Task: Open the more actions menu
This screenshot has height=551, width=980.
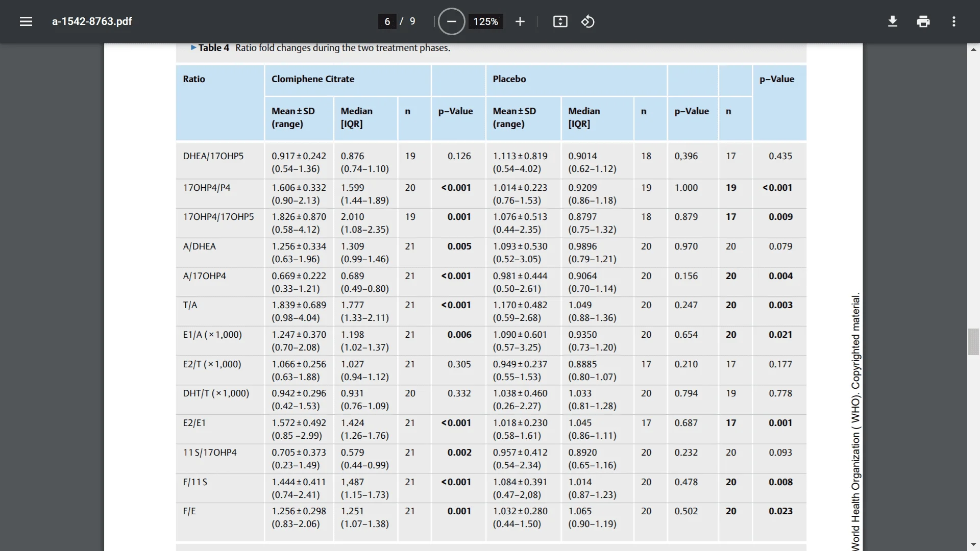Action: 954,21
